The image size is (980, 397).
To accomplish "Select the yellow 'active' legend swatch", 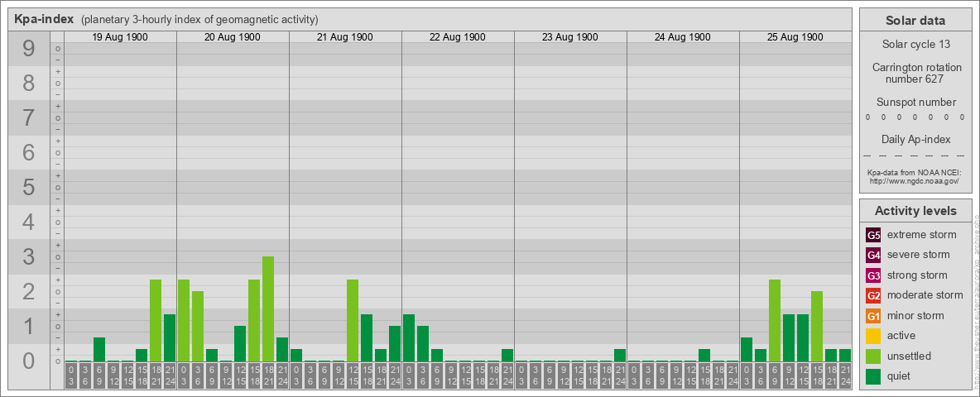I will (873, 336).
